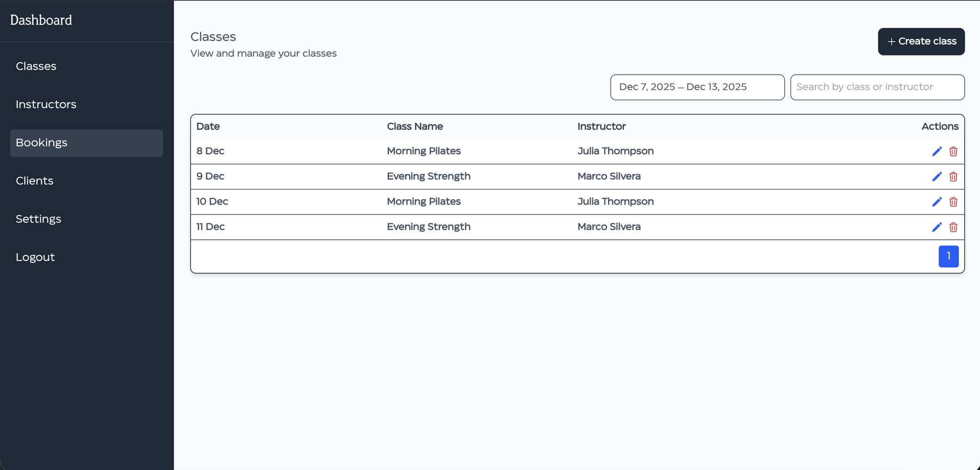Image resolution: width=980 pixels, height=470 pixels.
Task: Navigate to the Clients page
Action: pyautogui.click(x=34, y=181)
